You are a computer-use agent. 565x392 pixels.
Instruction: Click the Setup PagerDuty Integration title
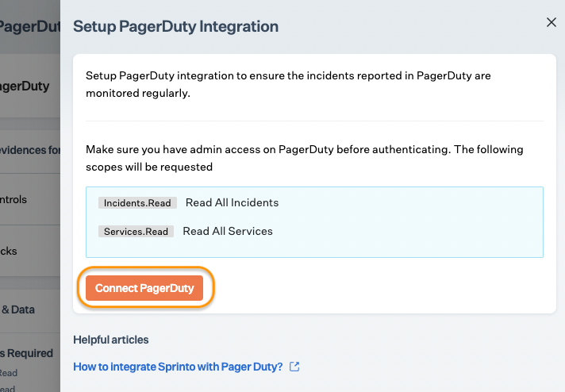tap(176, 27)
